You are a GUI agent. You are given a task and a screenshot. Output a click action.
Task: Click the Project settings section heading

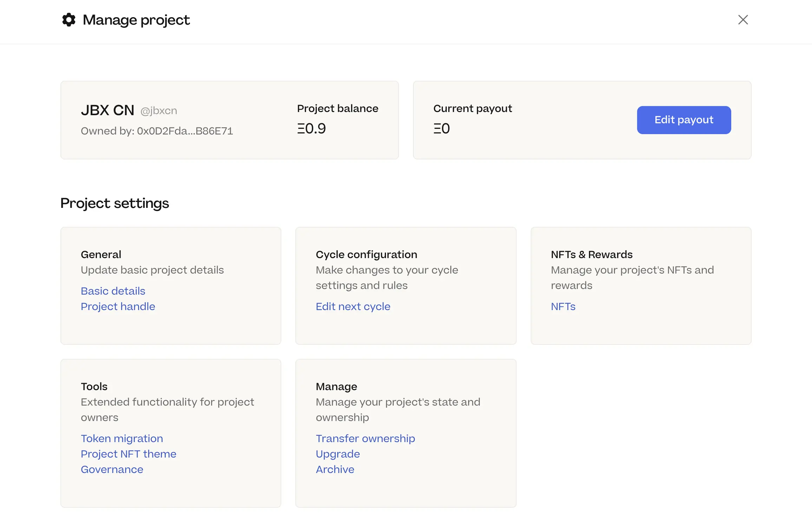tap(114, 203)
